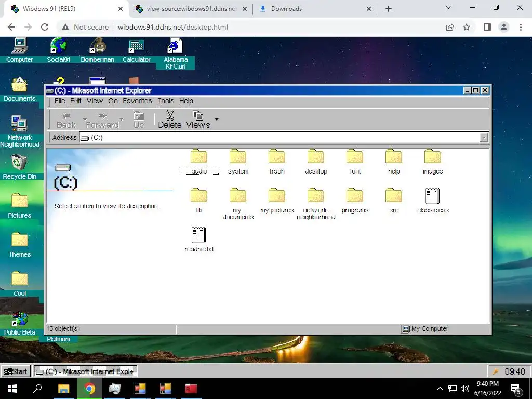Open the desktop folder

pos(316,162)
